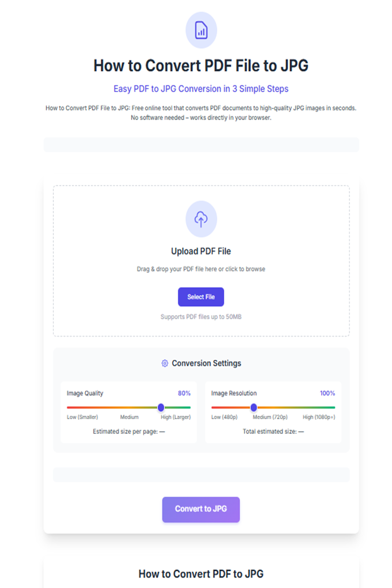The image size is (392, 588).
Task: Set quality slider at Low (Smaller) end
Action: [x=68, y=407]
